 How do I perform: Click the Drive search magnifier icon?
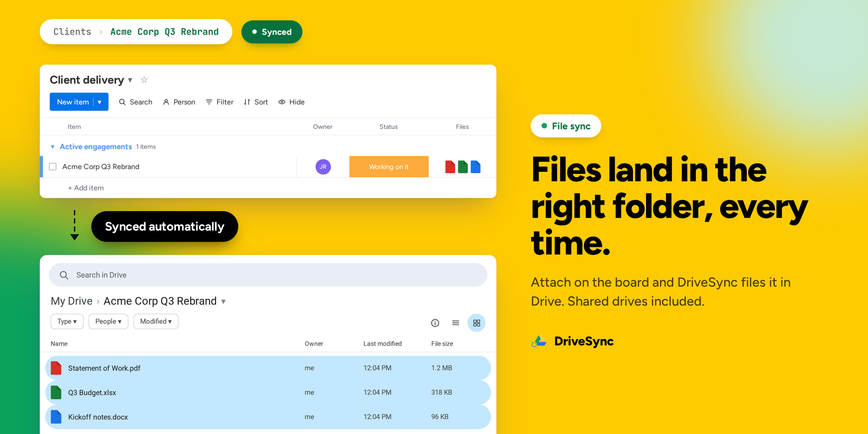[x=64, y=275]
